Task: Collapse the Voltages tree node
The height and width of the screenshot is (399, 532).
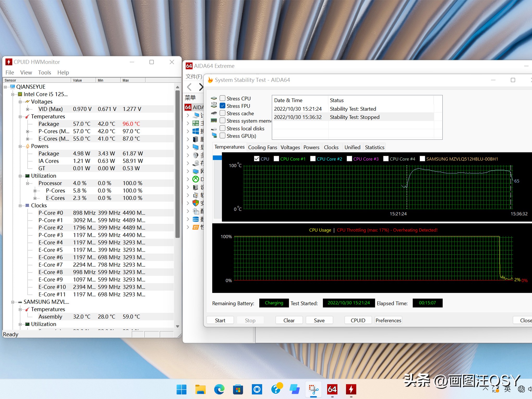Action: 20,102
